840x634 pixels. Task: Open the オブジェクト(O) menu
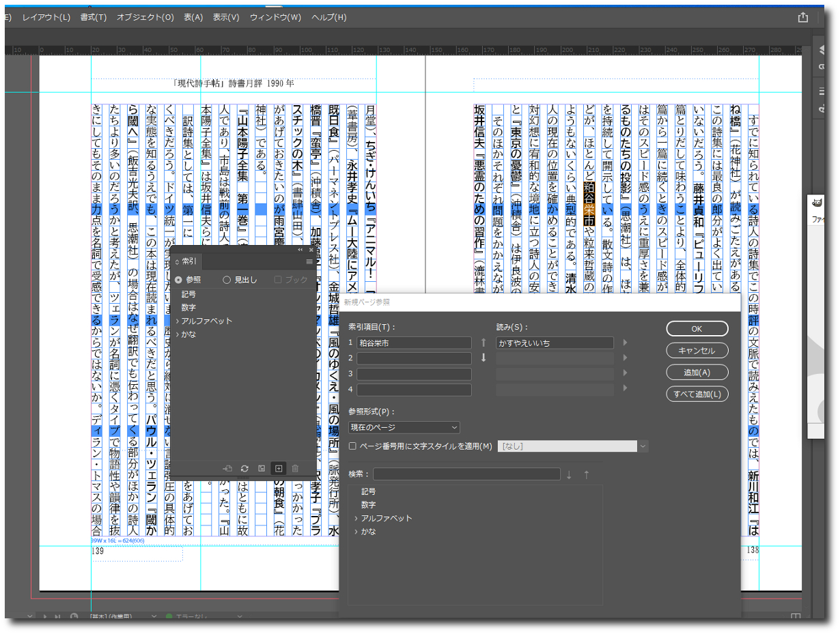pos(145,17)
